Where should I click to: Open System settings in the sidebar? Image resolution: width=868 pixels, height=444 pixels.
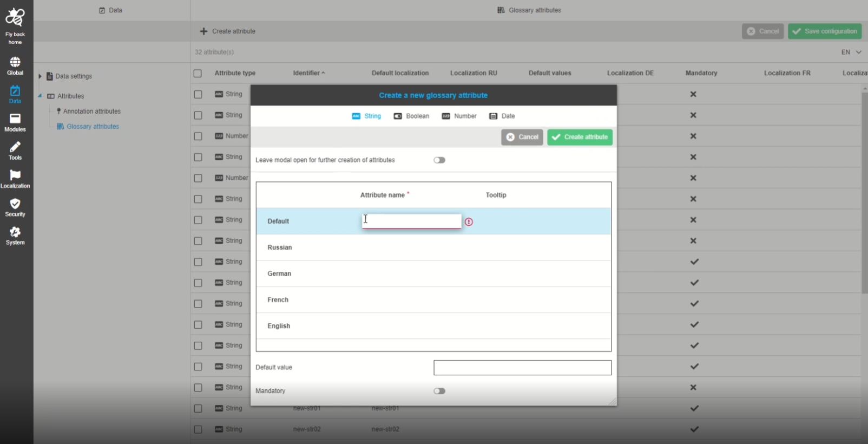click(15, 236)
